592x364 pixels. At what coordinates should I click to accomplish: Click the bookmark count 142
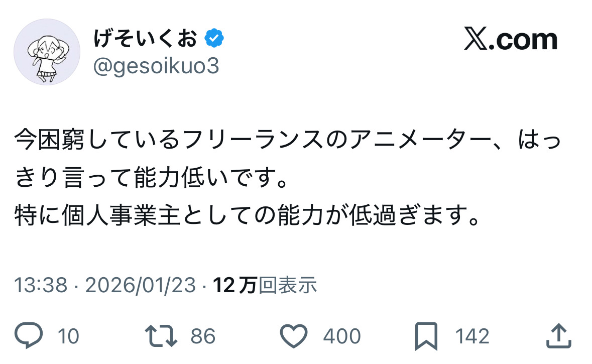pos(472,336)
